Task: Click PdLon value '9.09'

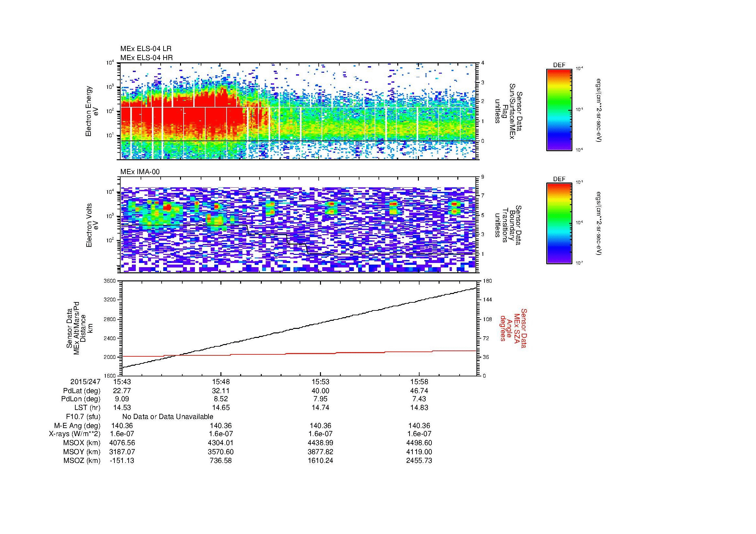Action: pos(122,399)
